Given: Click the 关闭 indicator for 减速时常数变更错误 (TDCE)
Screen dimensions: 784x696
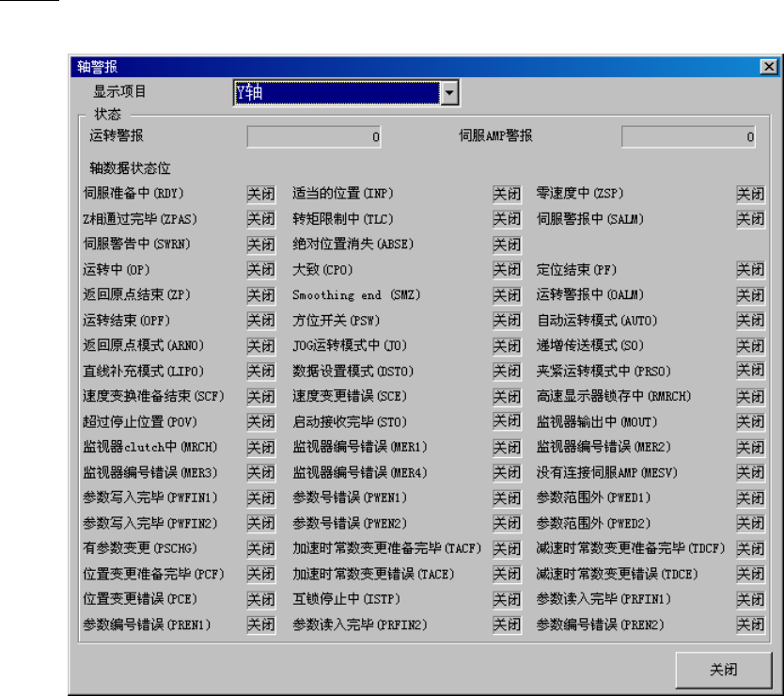Looking at the screenshot, I should [750, 575].
